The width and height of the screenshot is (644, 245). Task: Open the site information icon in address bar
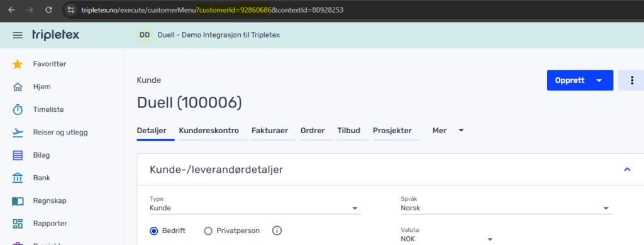[x=71, y=9]
